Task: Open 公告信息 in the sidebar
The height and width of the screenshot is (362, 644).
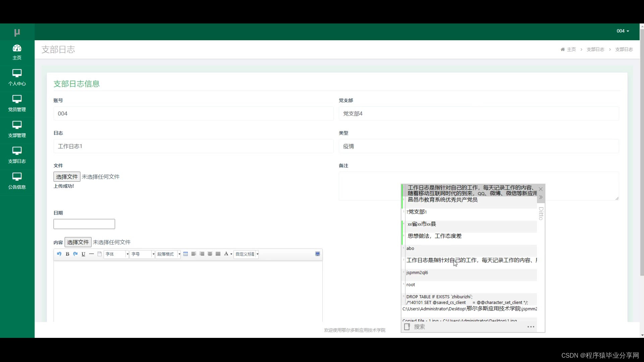Action: pyautogui.click(x=17, y=181)
